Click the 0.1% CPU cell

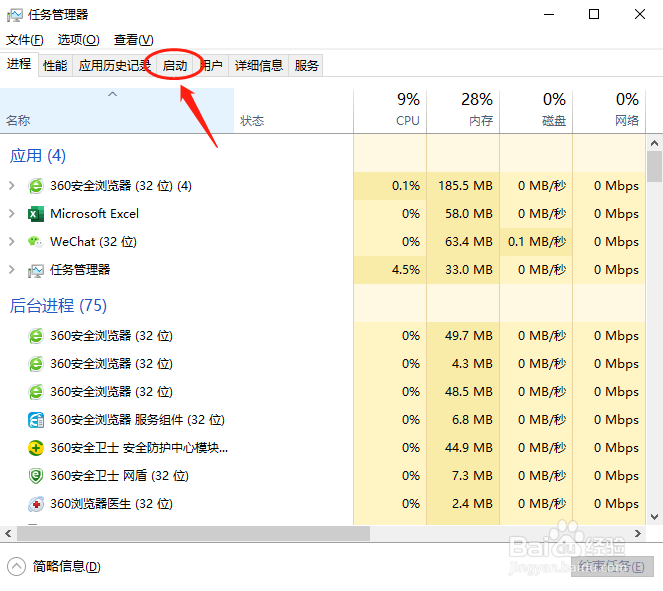tap(390, 186)
